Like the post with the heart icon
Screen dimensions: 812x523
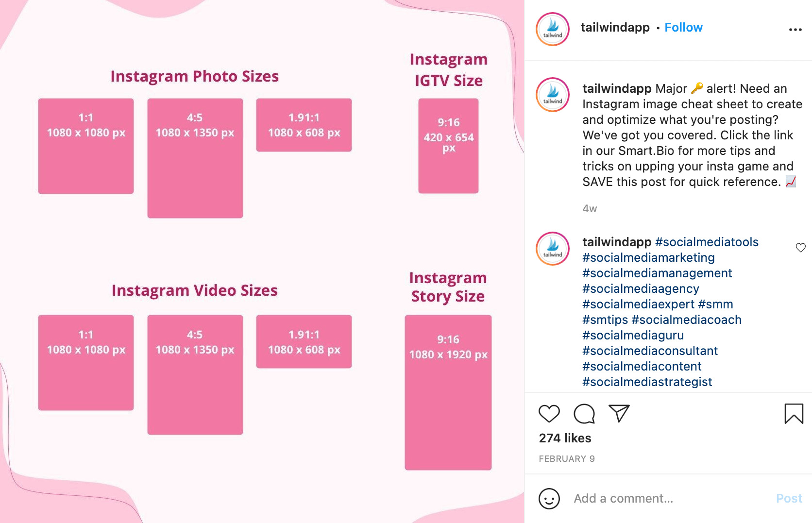click(x=549, y=414)
